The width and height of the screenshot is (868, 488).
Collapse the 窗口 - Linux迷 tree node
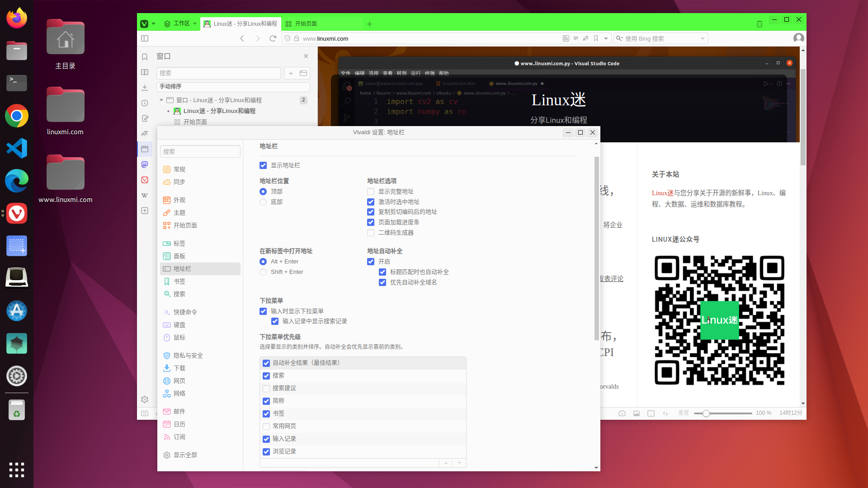pos(161,100)
